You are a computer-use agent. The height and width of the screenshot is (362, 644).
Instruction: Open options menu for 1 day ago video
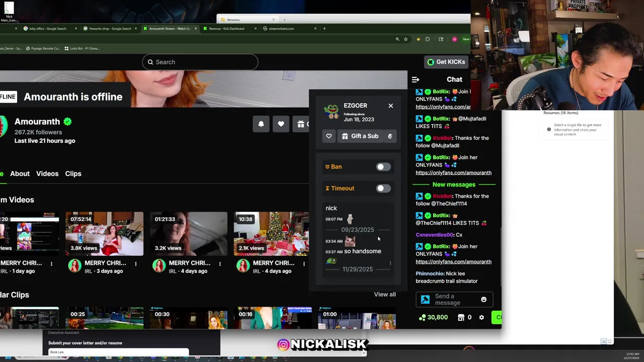(51, 263)
